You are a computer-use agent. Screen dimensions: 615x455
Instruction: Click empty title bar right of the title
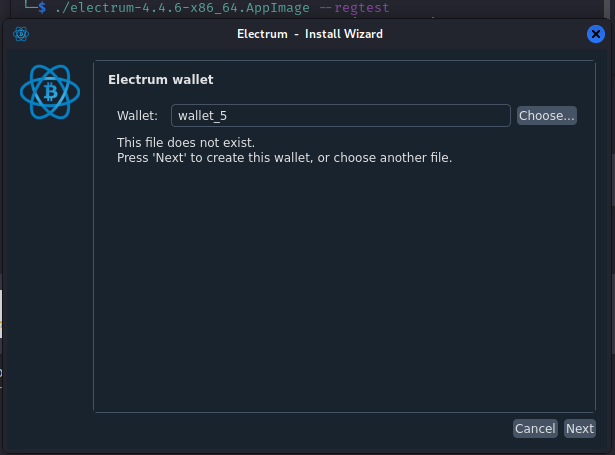[x=480, y=34]
